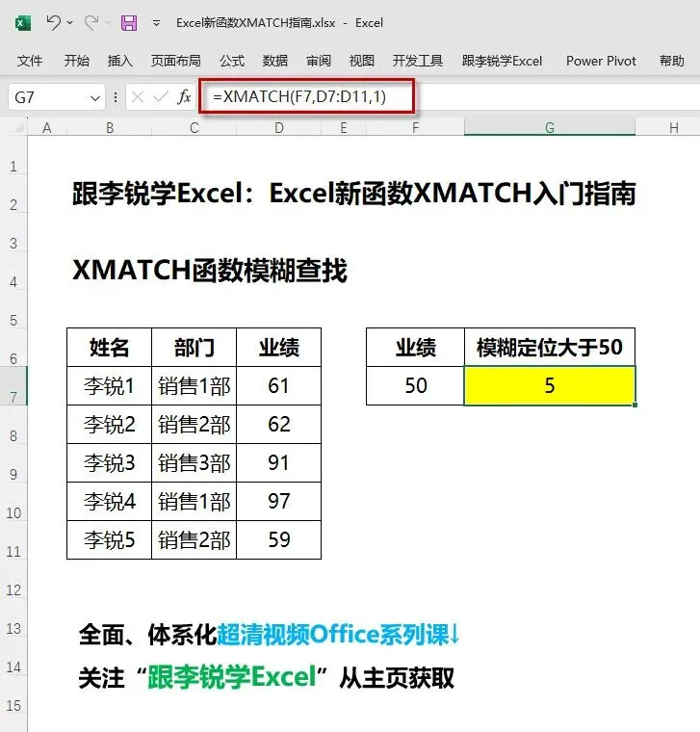Screen dimensions: 700x732
Task: Click the cell with value 91
Action: [279, 462]
